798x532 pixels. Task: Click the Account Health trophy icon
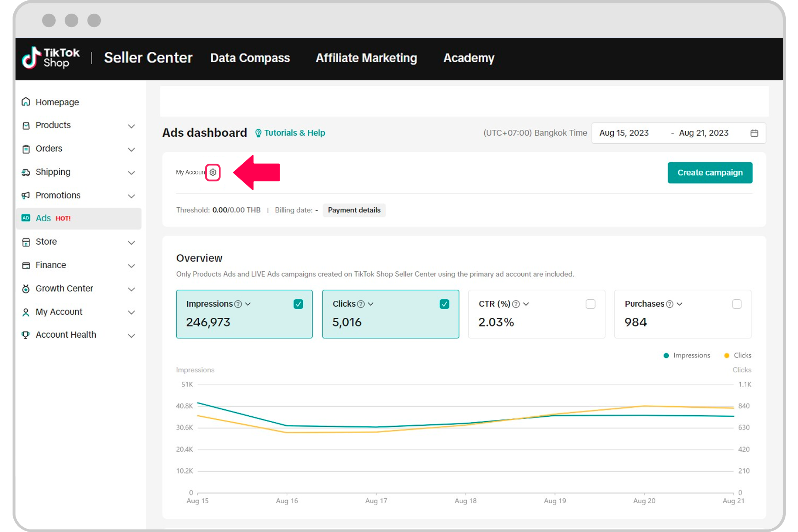pyautogui.click(x=26, y=335)
